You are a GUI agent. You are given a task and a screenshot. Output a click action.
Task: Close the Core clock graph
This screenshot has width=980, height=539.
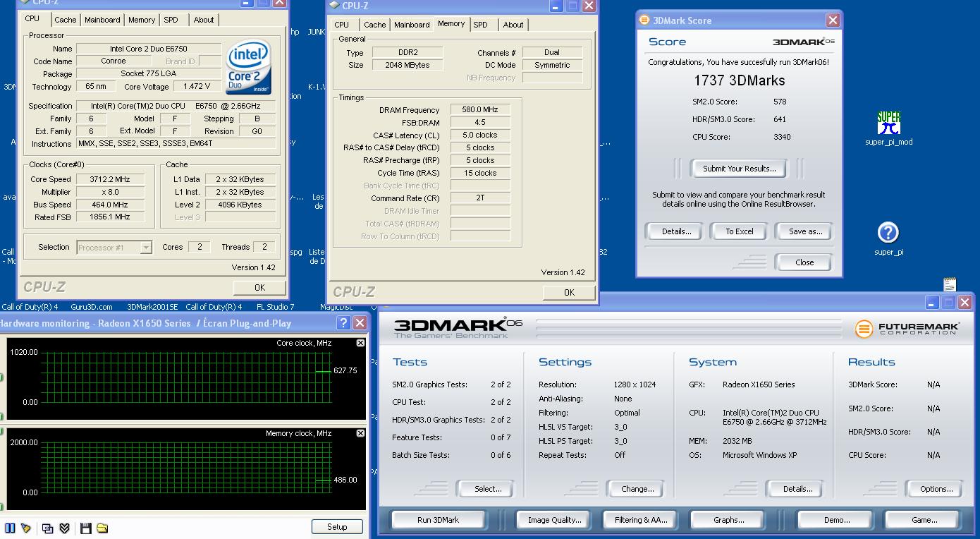360,343
